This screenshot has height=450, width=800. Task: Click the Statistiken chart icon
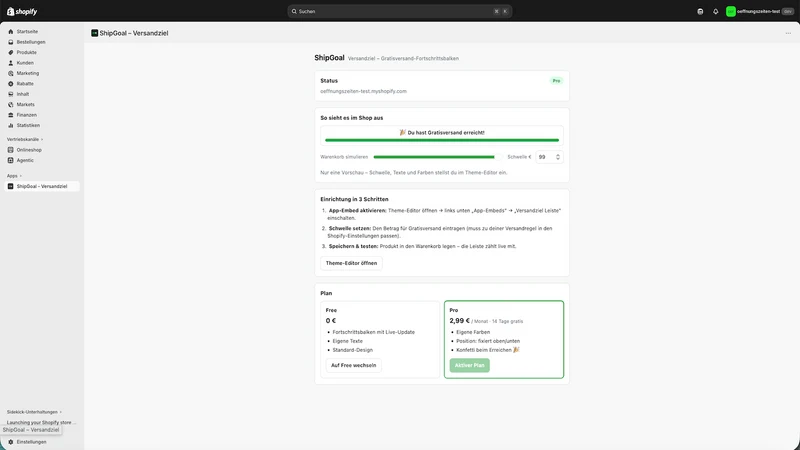11,126
